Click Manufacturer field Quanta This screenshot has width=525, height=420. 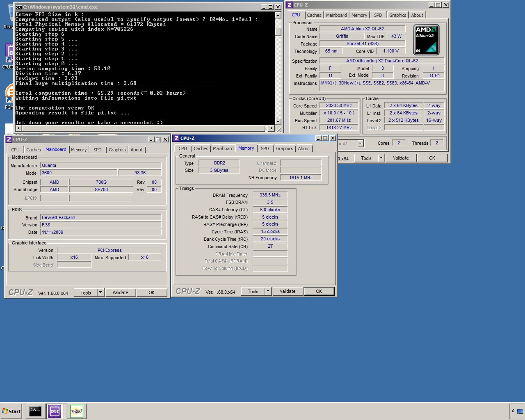pos(101,166)
